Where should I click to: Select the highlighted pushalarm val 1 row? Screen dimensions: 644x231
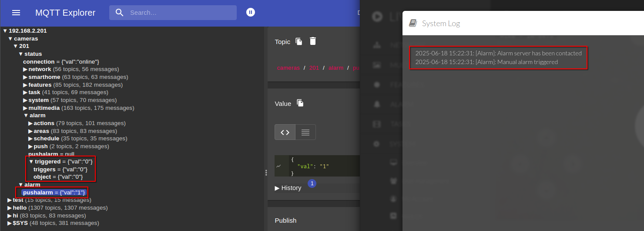(x=54, y=192)
